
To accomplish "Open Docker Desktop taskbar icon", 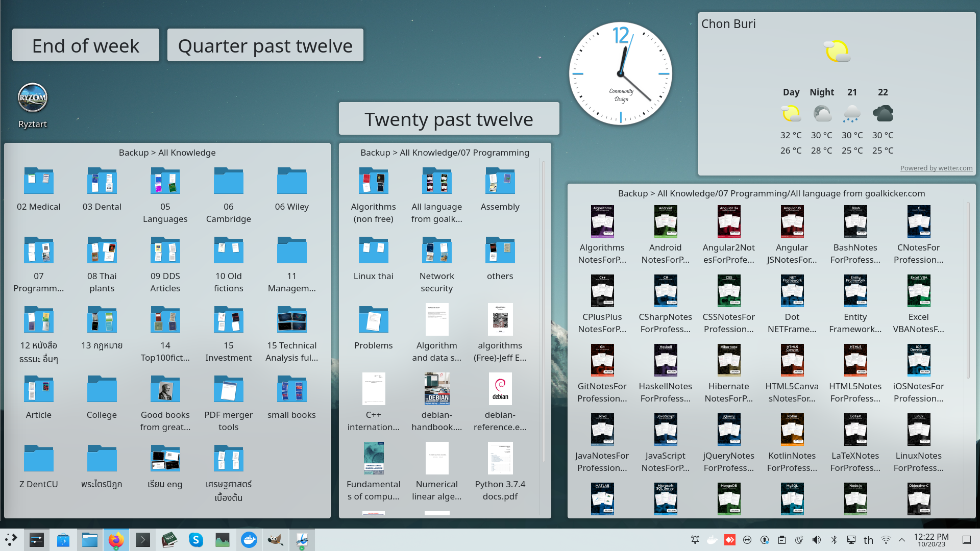I will [x=249, y=540].
